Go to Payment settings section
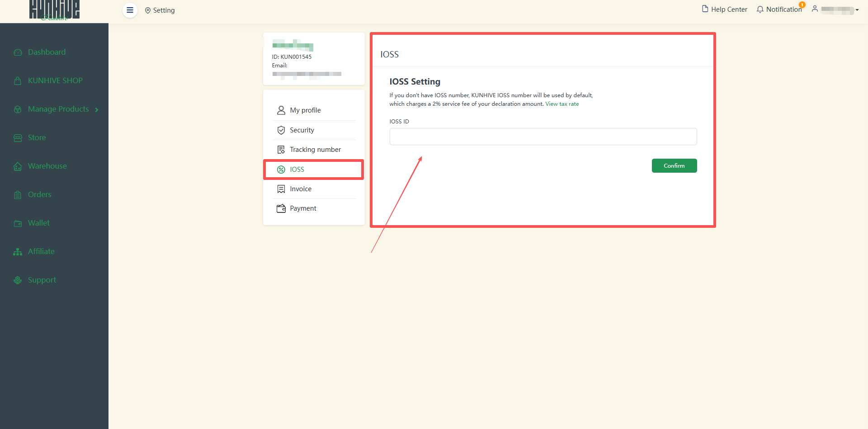 pos(303,208)
